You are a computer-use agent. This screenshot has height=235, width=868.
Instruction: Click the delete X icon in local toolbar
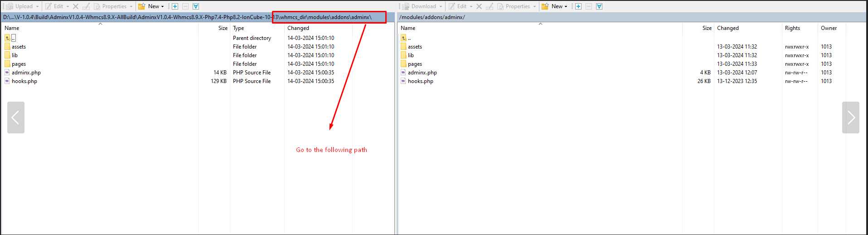coord(76,6)
